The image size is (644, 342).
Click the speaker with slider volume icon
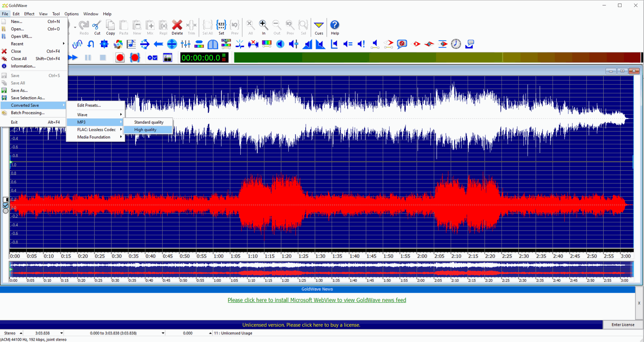point(293,44)
